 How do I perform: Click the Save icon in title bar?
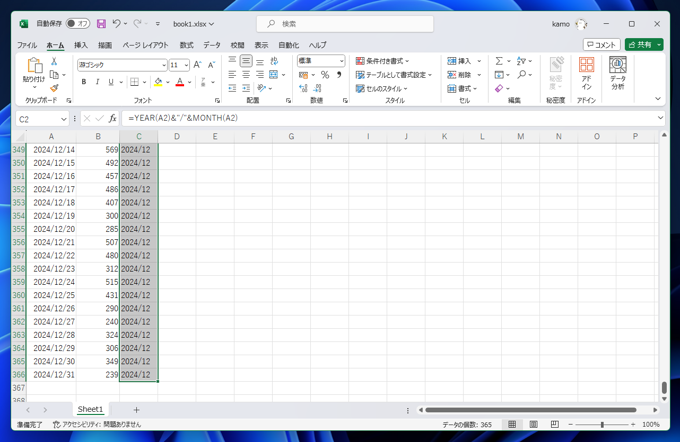(x=101, y=24)
